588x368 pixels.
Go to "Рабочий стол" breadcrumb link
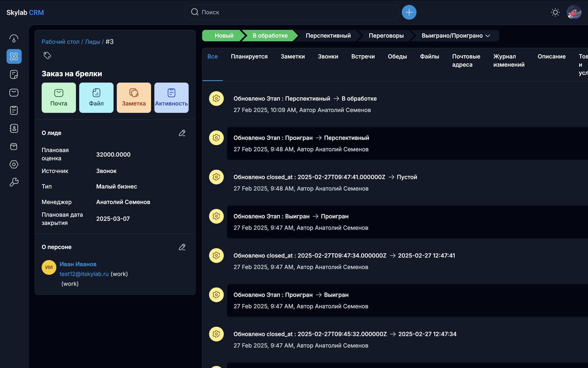[60, 42]
